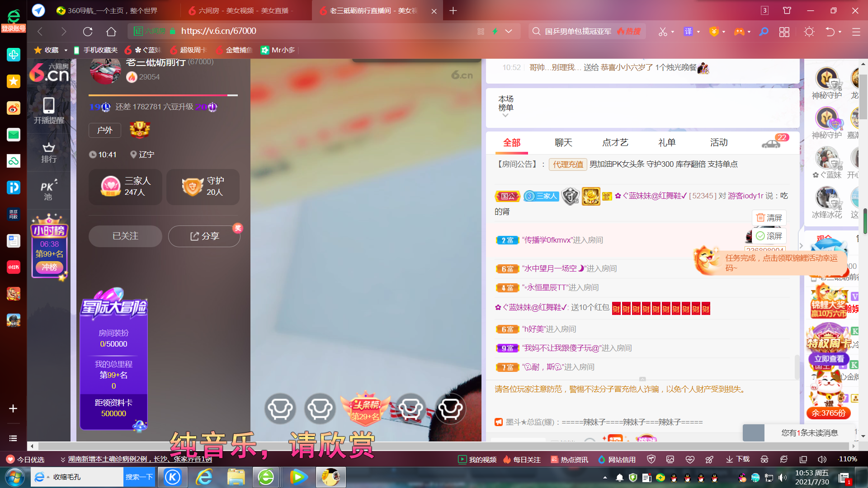Expand the 收藏 bookmarks dropdown arrow
Viewport: 868px width, 488px height.
(66, 50)
